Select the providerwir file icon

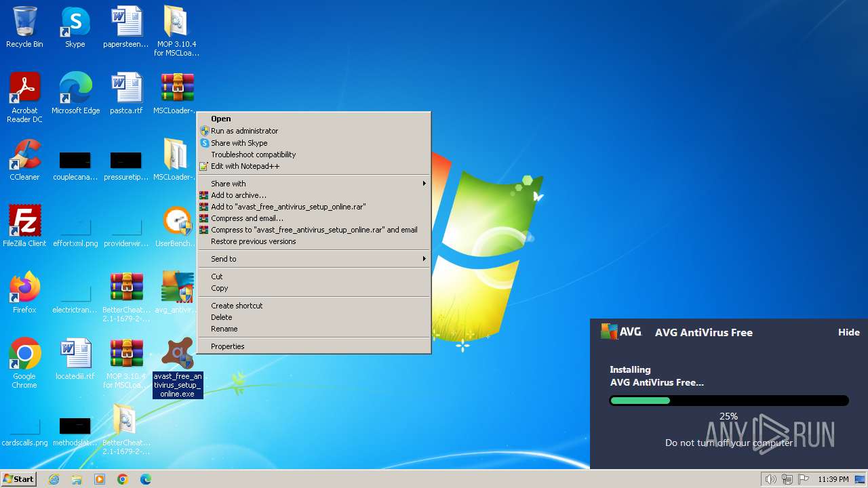tap(126, 232)
